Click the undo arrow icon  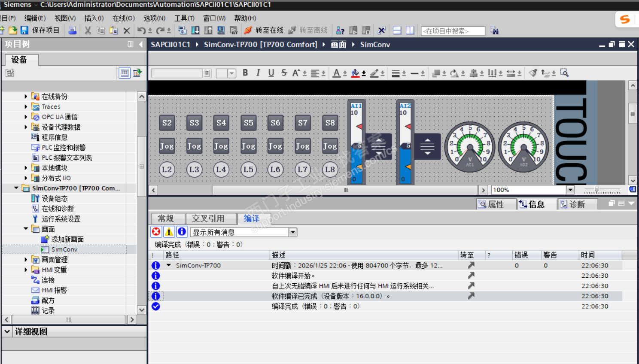(x=141, y=30)
